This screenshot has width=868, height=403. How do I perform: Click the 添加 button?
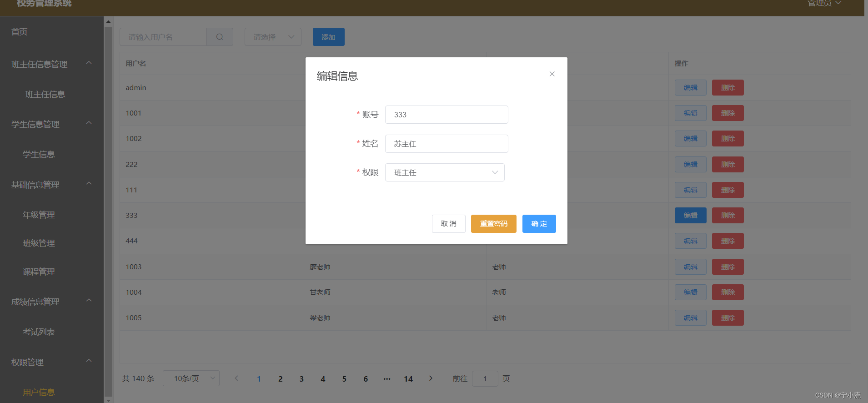point(329,37)
